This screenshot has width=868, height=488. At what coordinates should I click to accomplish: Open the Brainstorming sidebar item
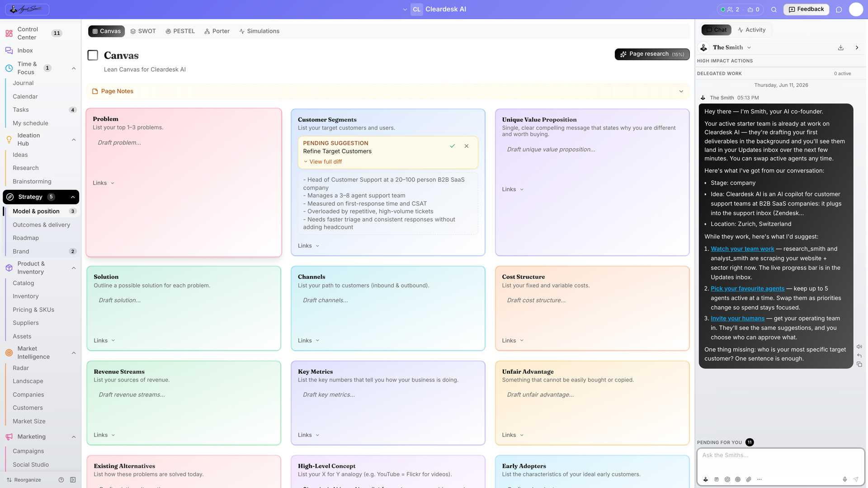tap(32, 182)
